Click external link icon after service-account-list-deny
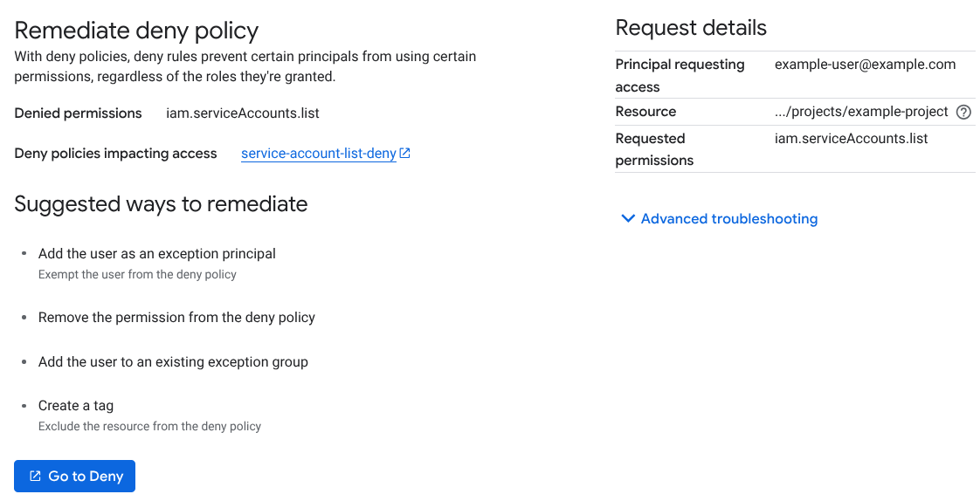 click(404, 154)
